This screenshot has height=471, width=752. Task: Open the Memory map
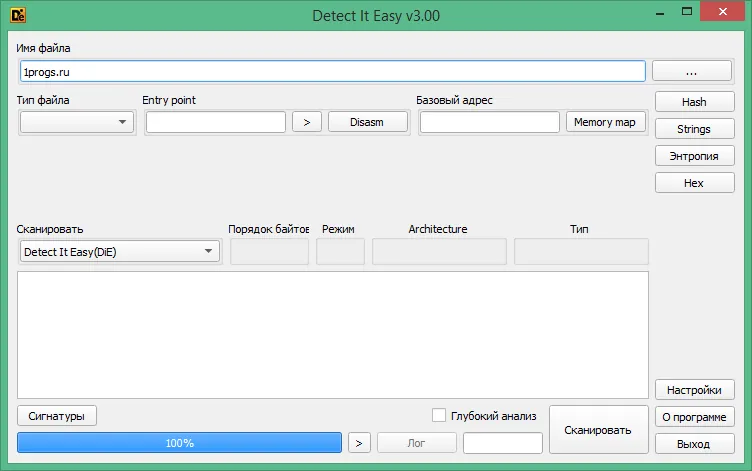(x=605, y=122)
